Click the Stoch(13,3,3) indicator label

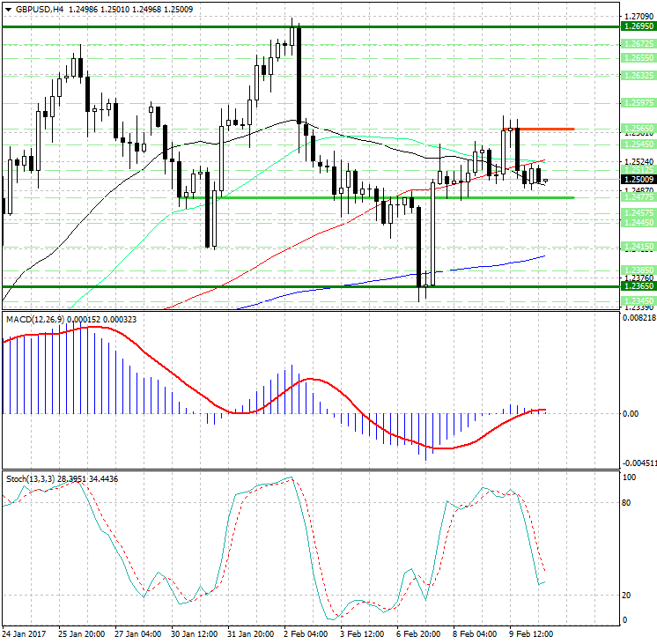click(30, 478)
